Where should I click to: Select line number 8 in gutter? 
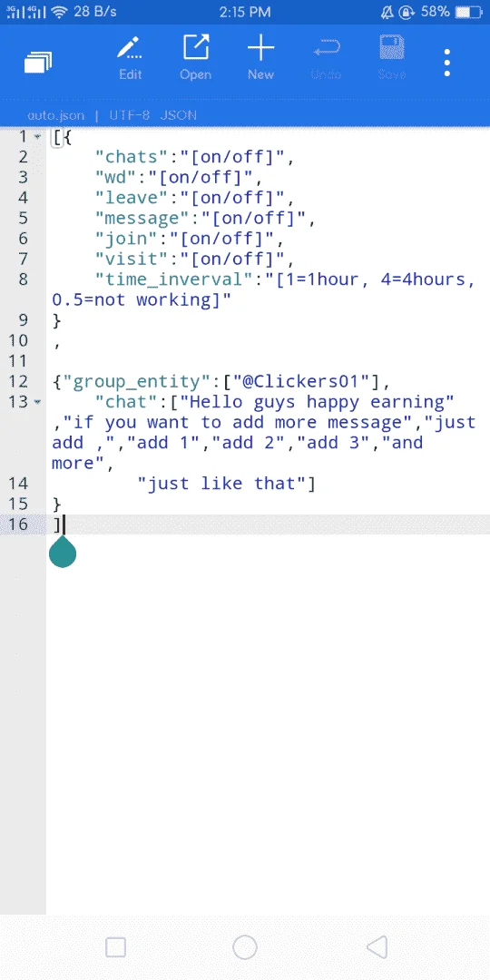(24, 279)
